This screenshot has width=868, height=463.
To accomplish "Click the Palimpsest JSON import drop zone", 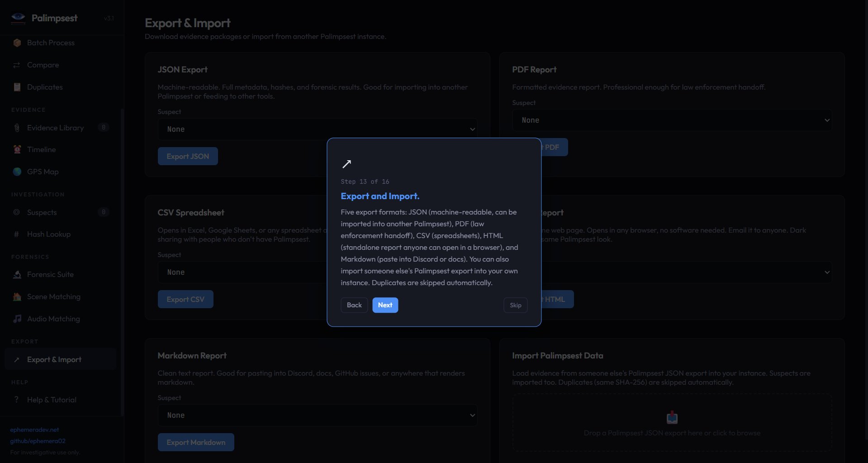I will 672,423.
